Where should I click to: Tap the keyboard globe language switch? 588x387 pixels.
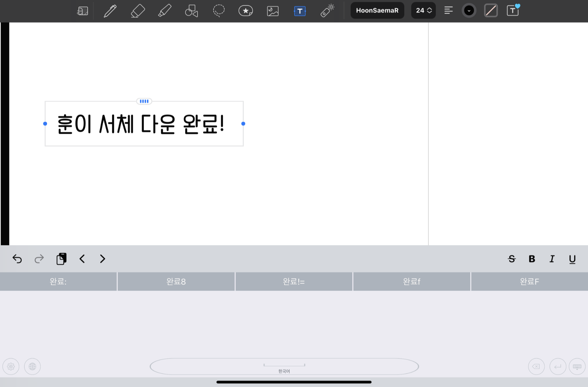[32, 366]
